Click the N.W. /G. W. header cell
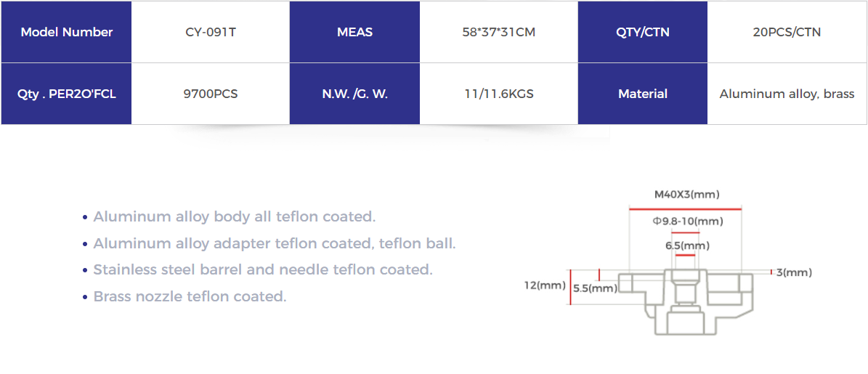Image resolution: width=868 pixels, height=374 pixels. tap(355, 94)
